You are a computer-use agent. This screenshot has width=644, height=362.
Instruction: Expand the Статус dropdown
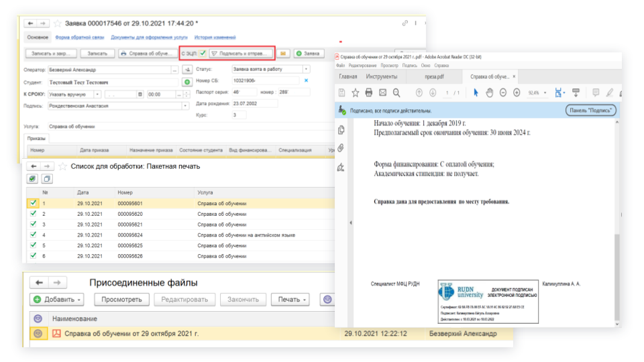click(x=307, y=69)
